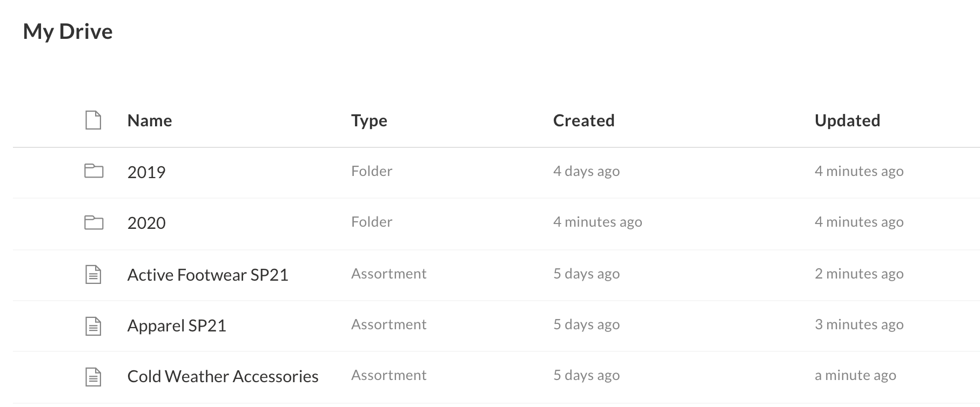Open the 2019 folder
Image resolution: width=980 pixels, height=407 pixels.
(146, 172)
